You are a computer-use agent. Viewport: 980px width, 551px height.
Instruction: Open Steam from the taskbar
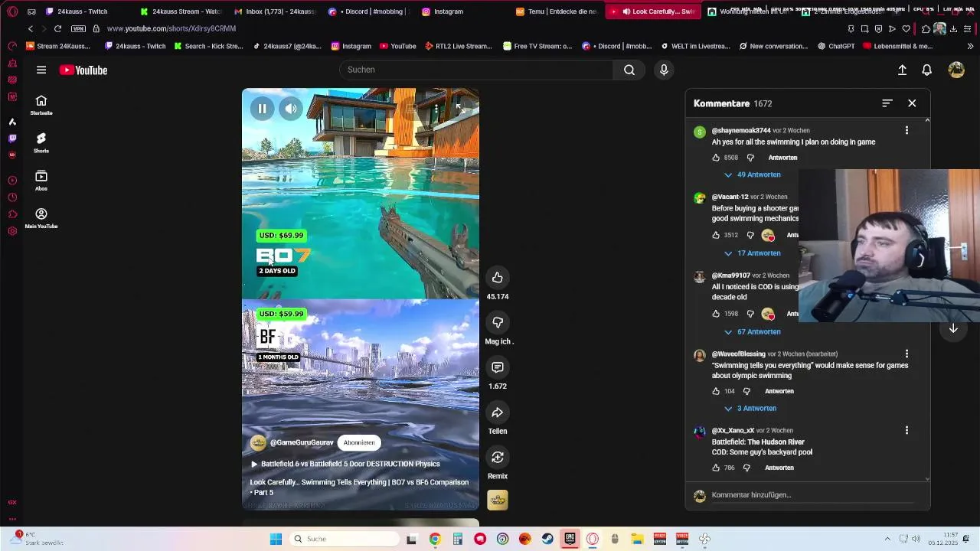point(547,539)
